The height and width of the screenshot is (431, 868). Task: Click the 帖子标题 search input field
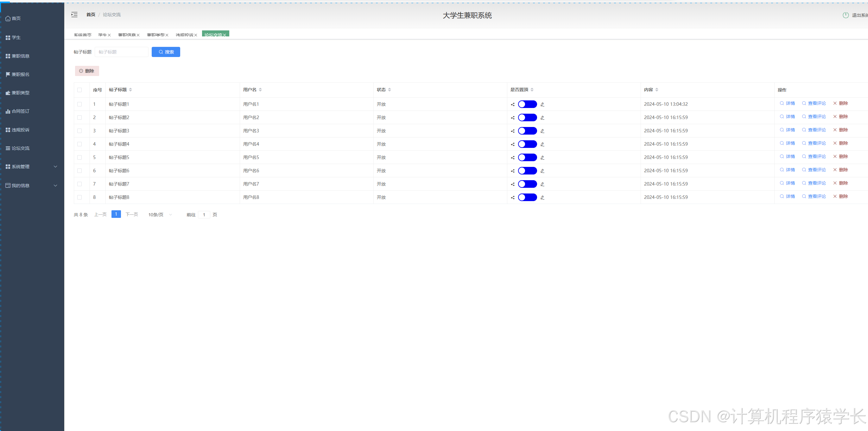121,52
